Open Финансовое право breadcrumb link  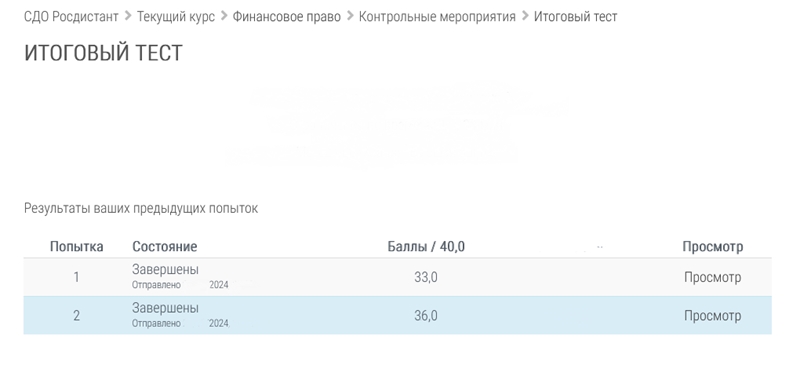tap(286, 16)
